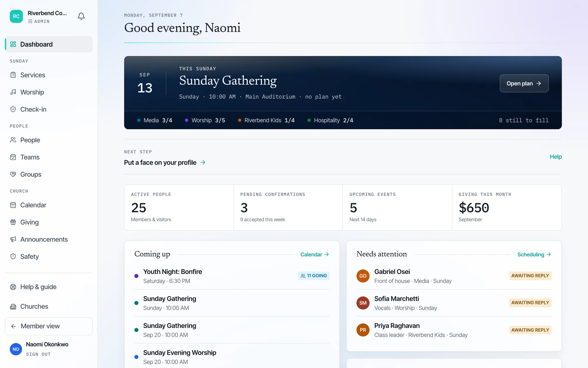
Task: Click the arrow next to profile step
Action: click(203, 162)
